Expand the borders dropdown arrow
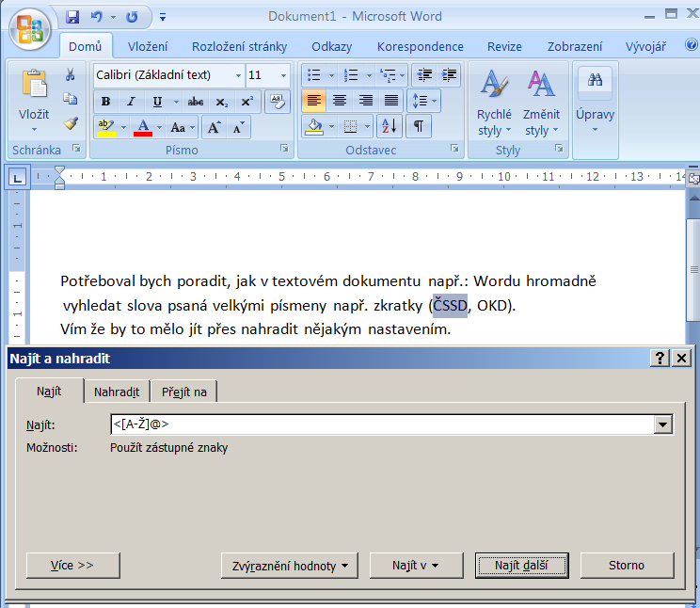The width and height of the screenshot is (700, 608). pyautogui.click(x=367, y=126)
